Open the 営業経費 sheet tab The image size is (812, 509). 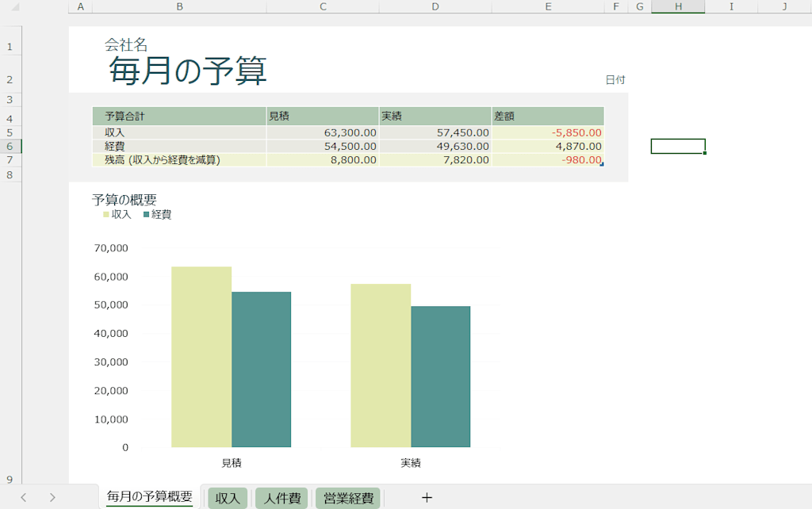[x=348, y=498]
